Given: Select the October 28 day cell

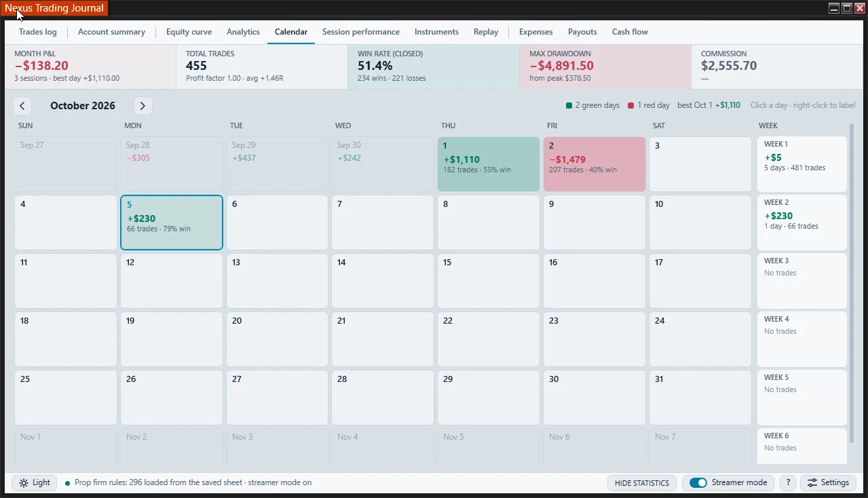Looking at the screenshot, I should 383,398.
